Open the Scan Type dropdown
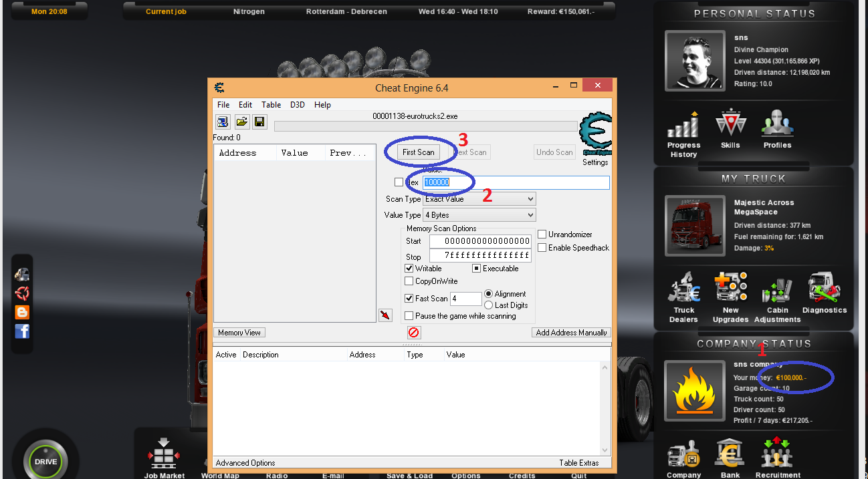 click(477, 198)
